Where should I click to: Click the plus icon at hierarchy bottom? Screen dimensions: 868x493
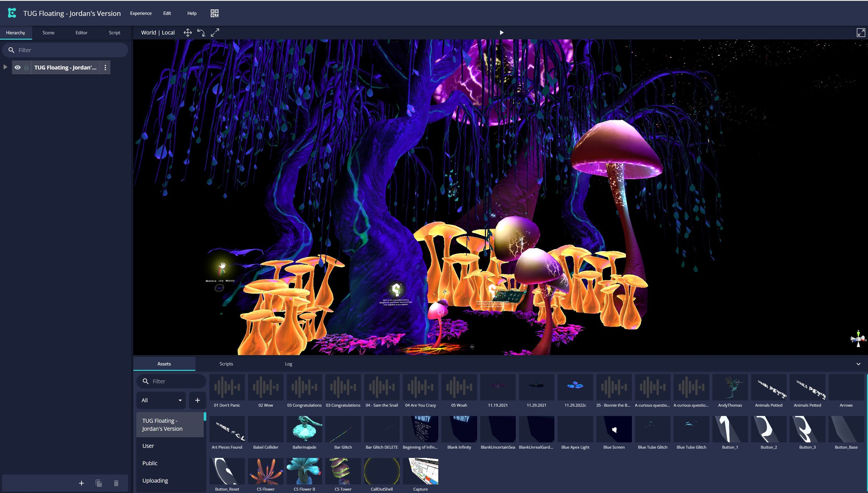point(81,483)
